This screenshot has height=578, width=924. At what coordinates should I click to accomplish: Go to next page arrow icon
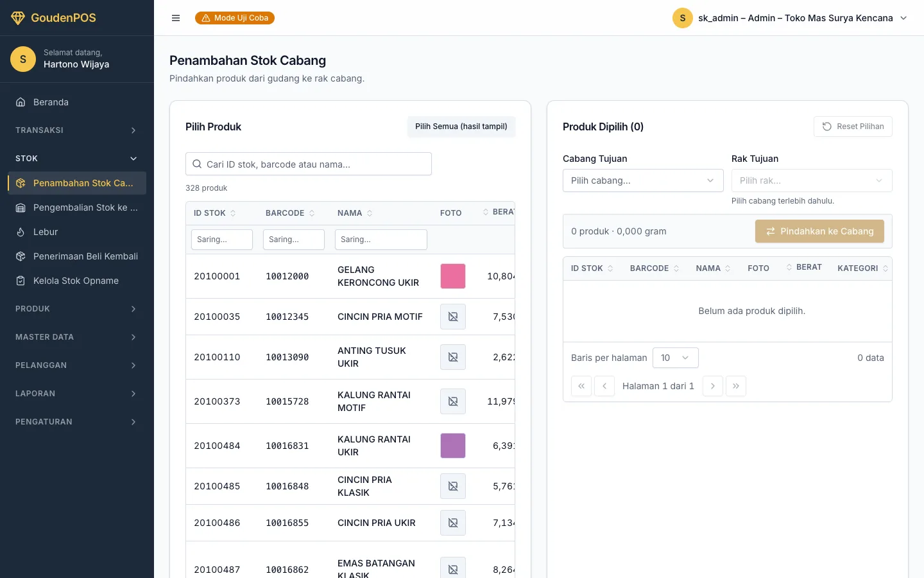coord(713,386)
